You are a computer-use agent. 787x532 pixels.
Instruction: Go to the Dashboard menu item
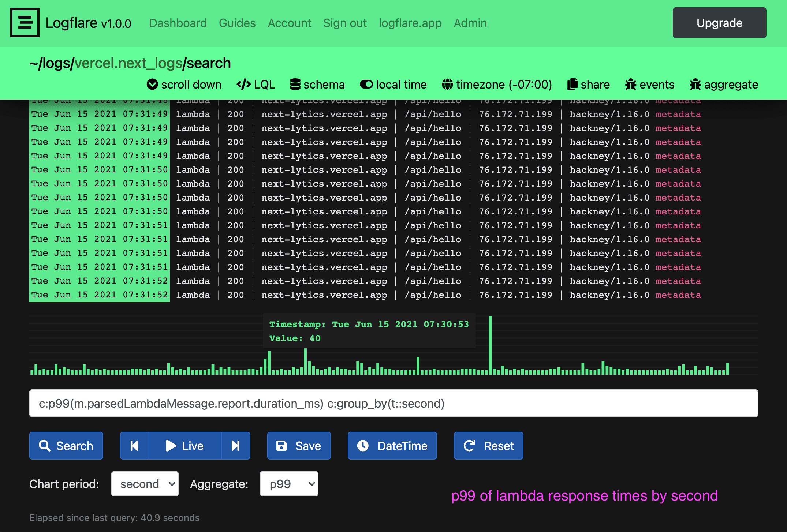[178, 23]
